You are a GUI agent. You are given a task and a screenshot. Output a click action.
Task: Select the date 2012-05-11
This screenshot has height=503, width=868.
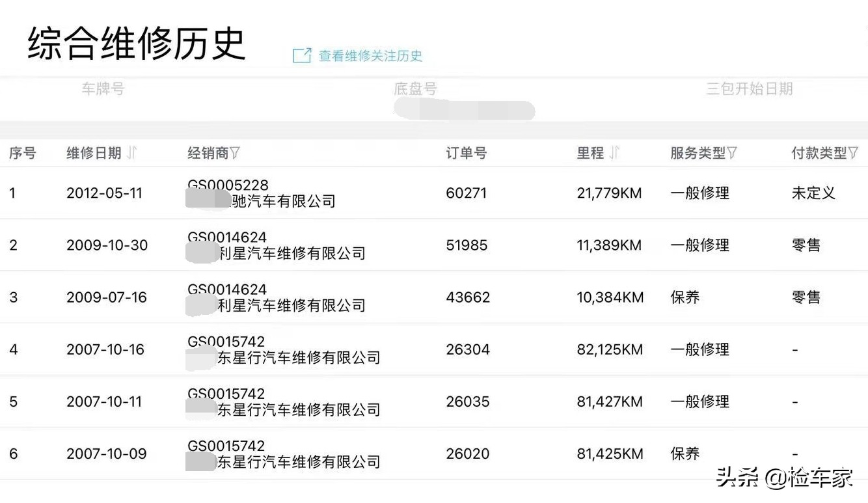[x=104, y=193]
